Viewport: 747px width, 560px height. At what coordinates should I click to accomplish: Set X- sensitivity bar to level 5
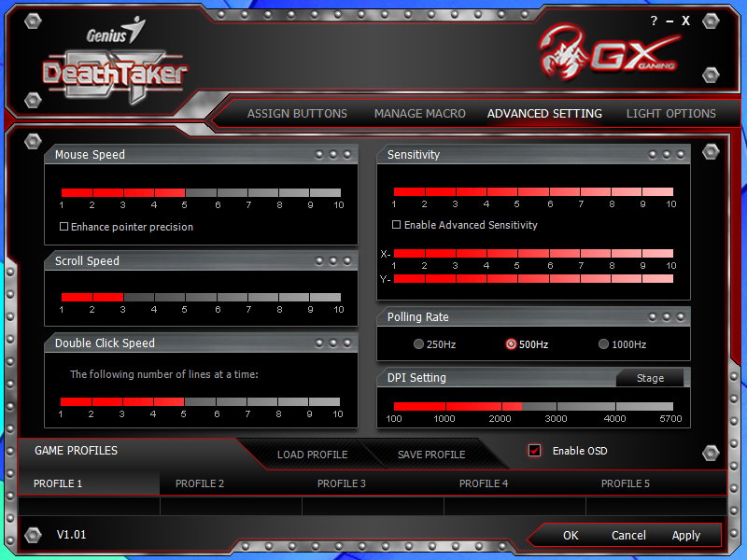click(x=517, y=253)
